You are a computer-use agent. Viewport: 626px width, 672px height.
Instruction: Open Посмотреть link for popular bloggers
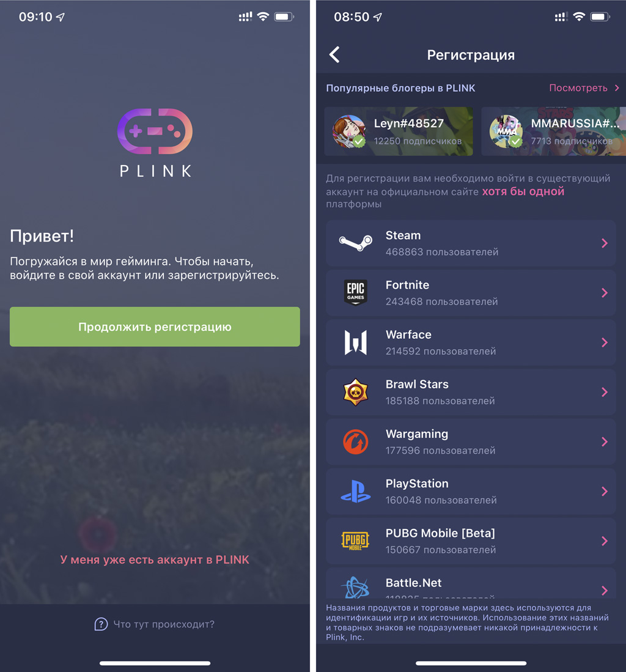click(x=584, y=88)
